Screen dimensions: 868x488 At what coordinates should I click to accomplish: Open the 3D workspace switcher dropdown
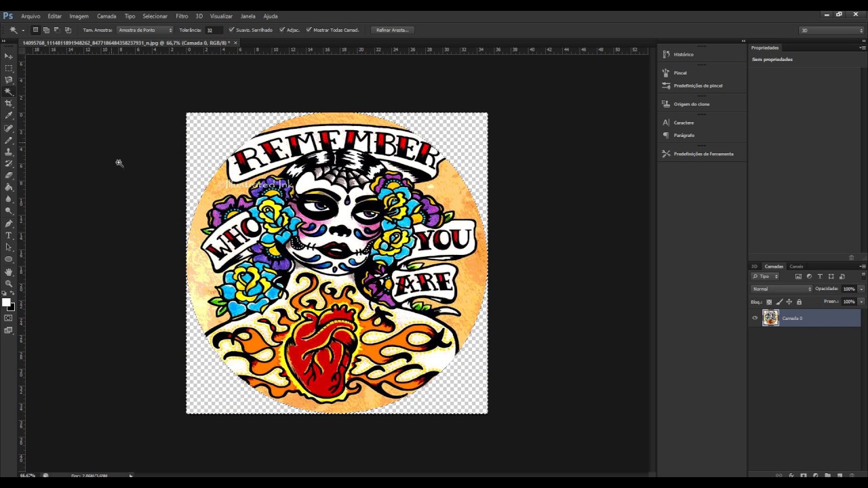tap(831, 30)
